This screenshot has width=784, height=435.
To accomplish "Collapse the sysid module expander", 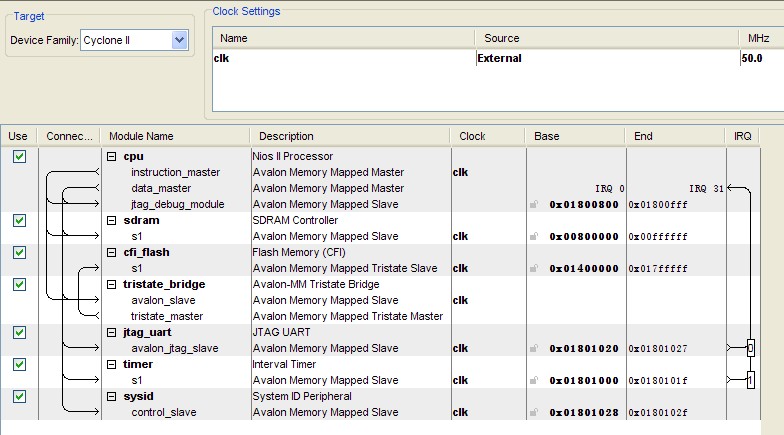I will point(111,397).
